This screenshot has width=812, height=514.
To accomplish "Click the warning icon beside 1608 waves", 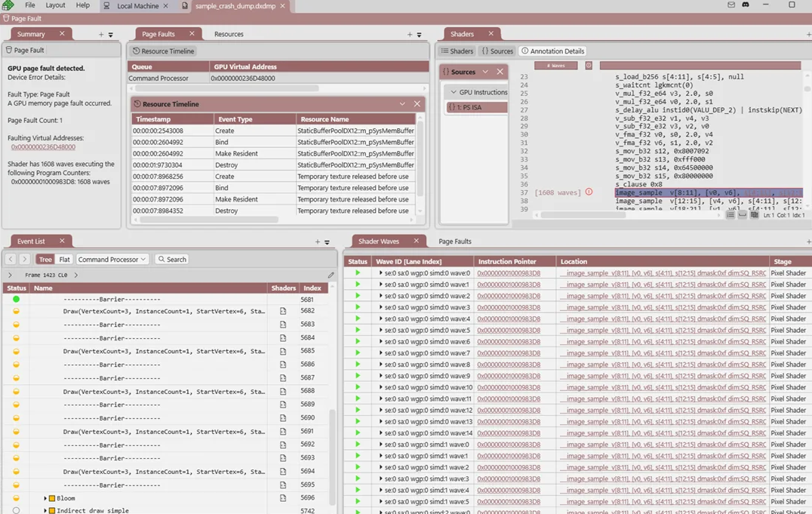I will pos(589,192).
